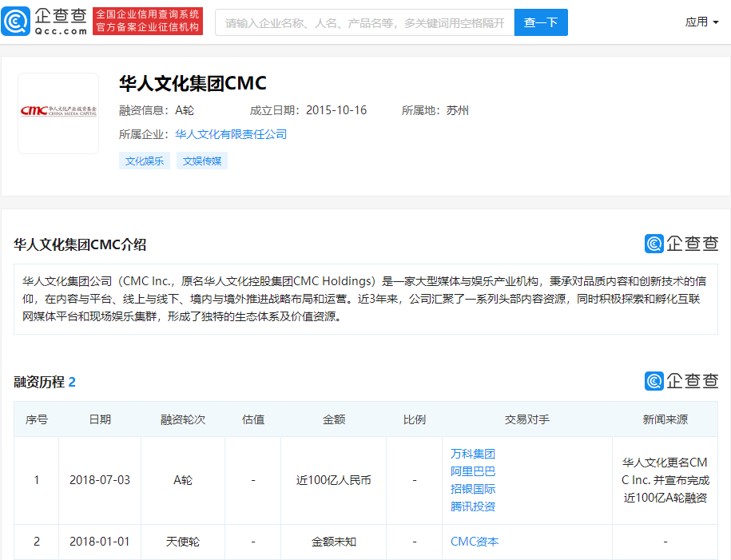The height and width of the screenshot is (560, 731).
Task: Click the 近100亿人民币 amount cell
Action: coord(334,480)
